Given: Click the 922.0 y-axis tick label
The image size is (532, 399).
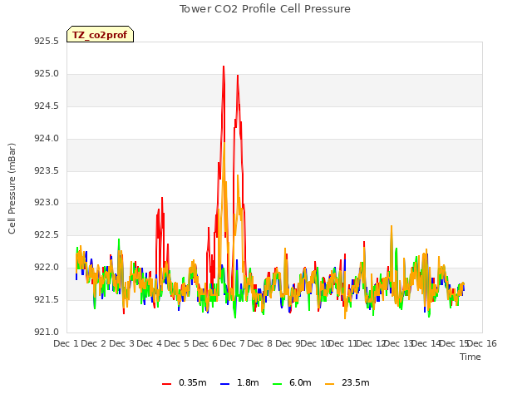Looking at the screenshot, I should point(47,268).
